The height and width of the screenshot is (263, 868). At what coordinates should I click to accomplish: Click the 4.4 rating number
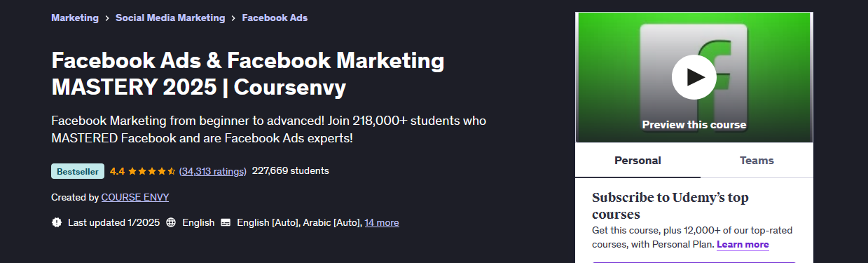point(117,171)
